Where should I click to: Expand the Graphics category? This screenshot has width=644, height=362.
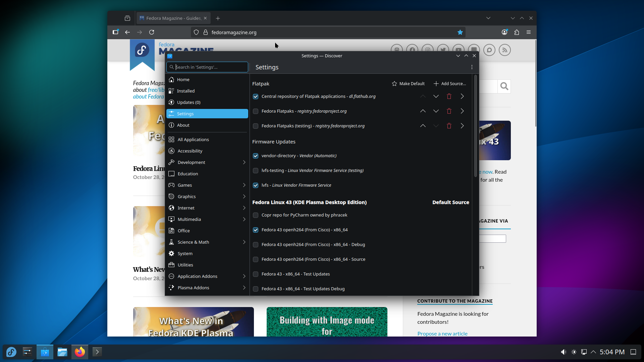click(244, 197)
